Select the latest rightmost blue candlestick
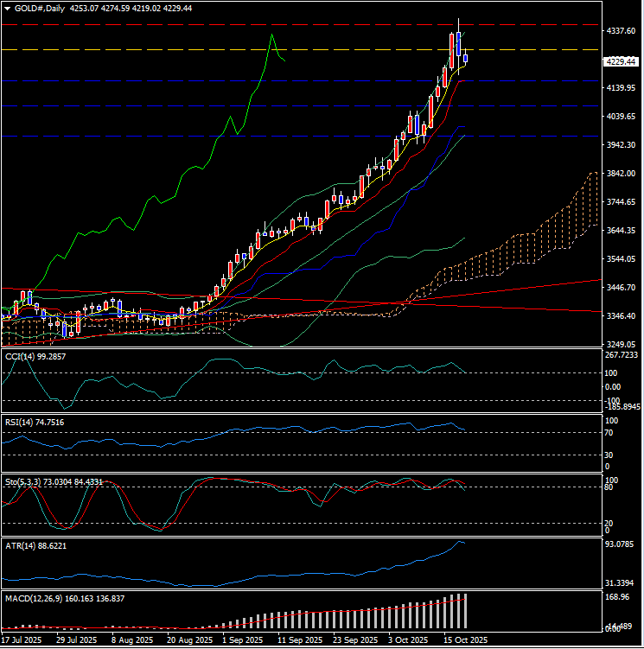The image size is (644, 649). click(465, 59)
